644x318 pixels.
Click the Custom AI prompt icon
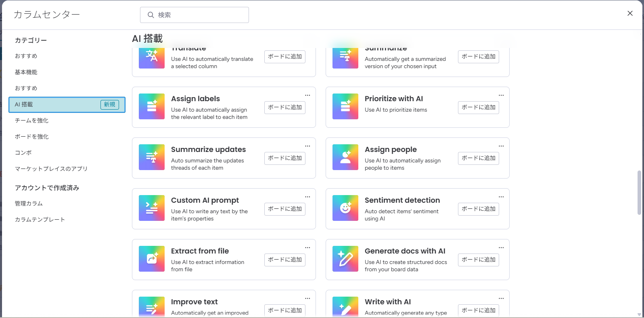click(152, 208)
